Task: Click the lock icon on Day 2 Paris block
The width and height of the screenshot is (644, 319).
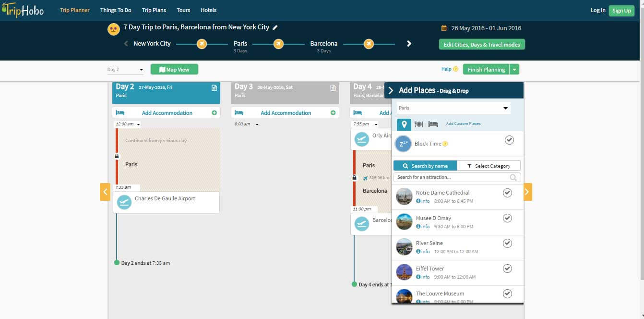Action: (x=117, y=156)
